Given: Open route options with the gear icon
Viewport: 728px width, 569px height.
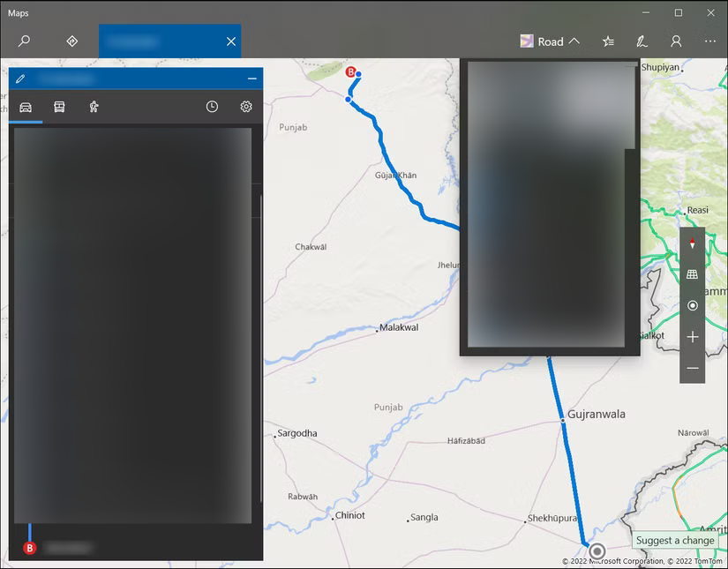Looking at the screenshot, I should (245, 106).
